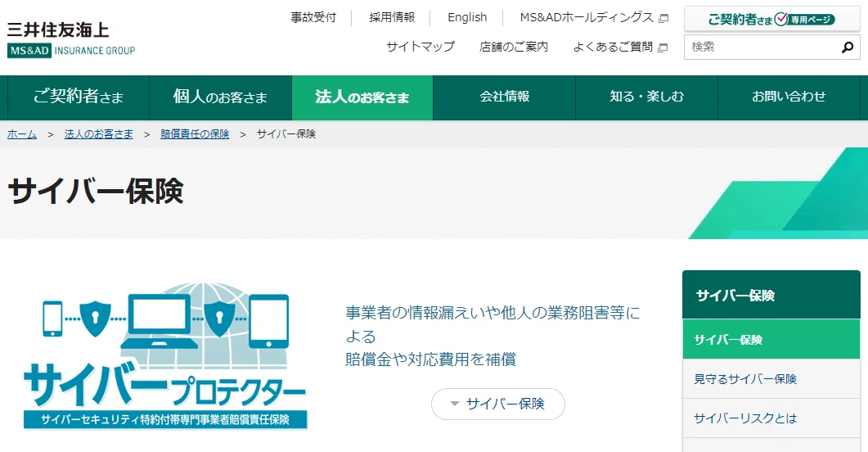Screen dimensions: 868x452
Task: Select the 会社情報 navigation tab
Action: [x=504, y=97]
